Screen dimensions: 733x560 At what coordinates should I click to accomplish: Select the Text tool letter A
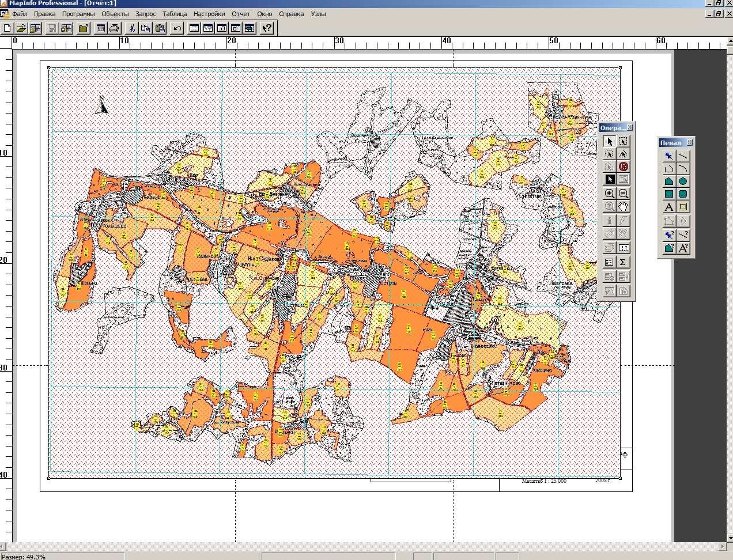(x=669, y=207)
